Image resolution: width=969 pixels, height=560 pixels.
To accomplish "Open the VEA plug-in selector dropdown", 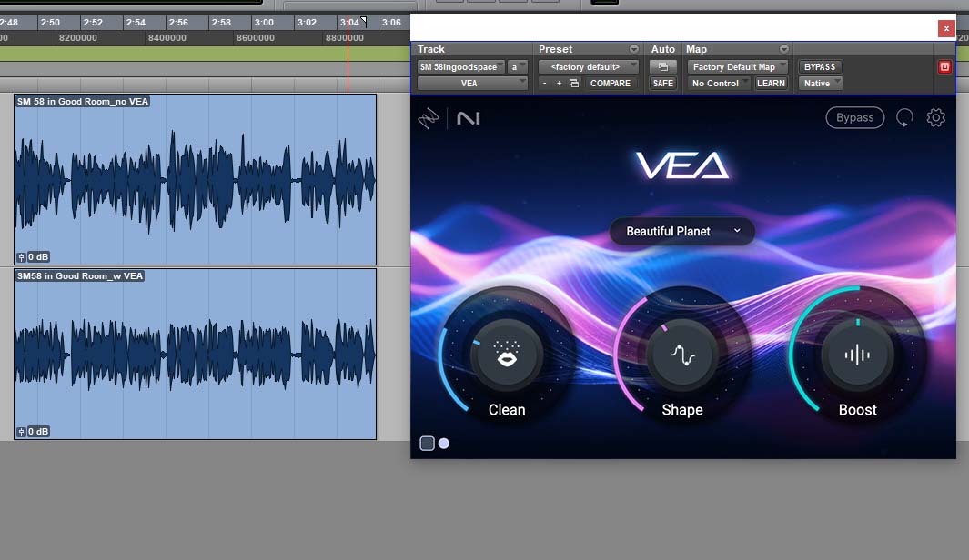I will point(472,84).
